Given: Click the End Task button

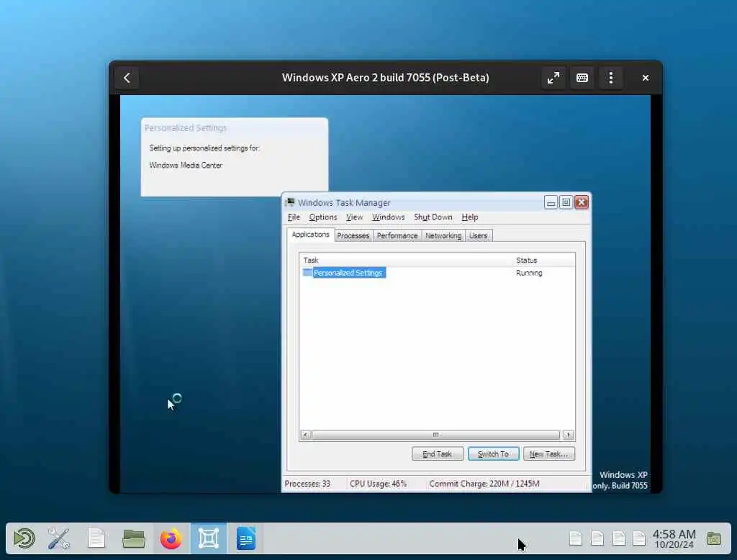Looking at the screenshot, I should (x=437, y=453).
